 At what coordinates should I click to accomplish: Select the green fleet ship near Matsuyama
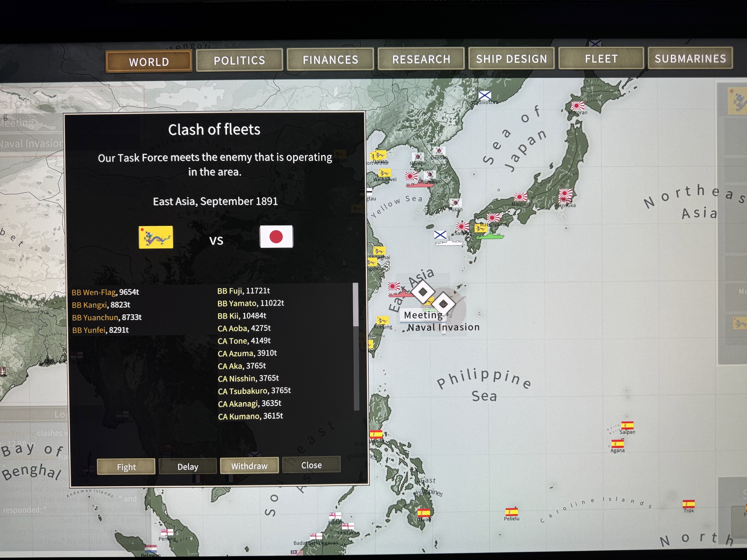pyautogui.click(x=490, y=236)
